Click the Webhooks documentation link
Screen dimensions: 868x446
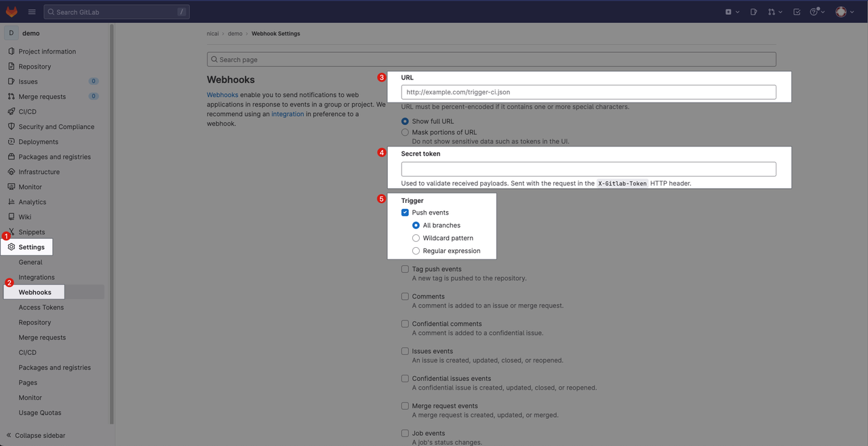point(222,94)
